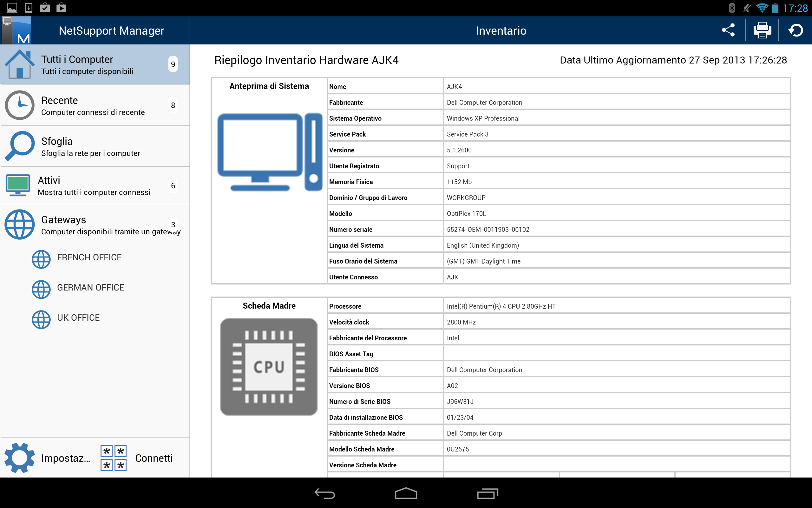Tap the Impostaz... button label

click(x=66, y=458)
